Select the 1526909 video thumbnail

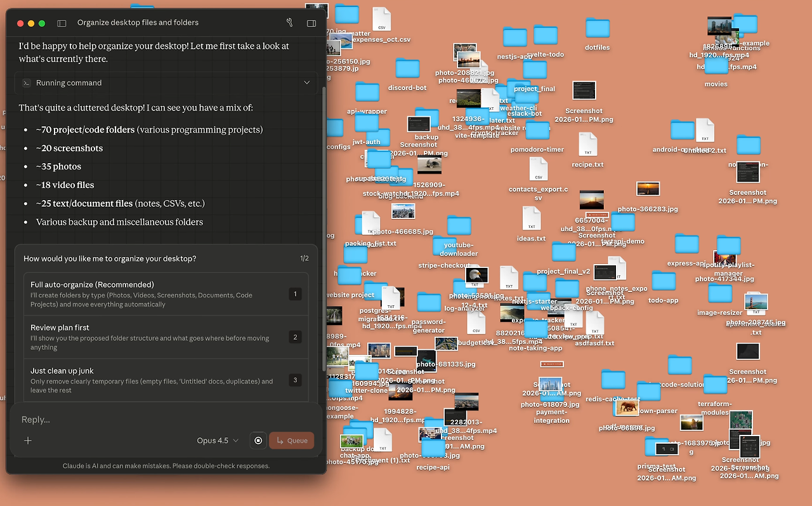click(x=429, y=165)
